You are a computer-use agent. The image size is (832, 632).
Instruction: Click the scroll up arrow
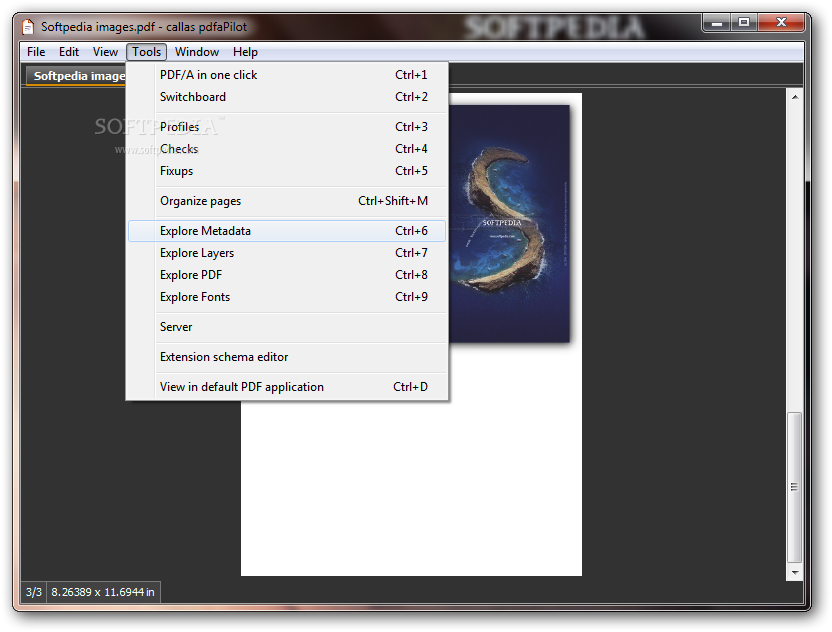pos(794,97)
